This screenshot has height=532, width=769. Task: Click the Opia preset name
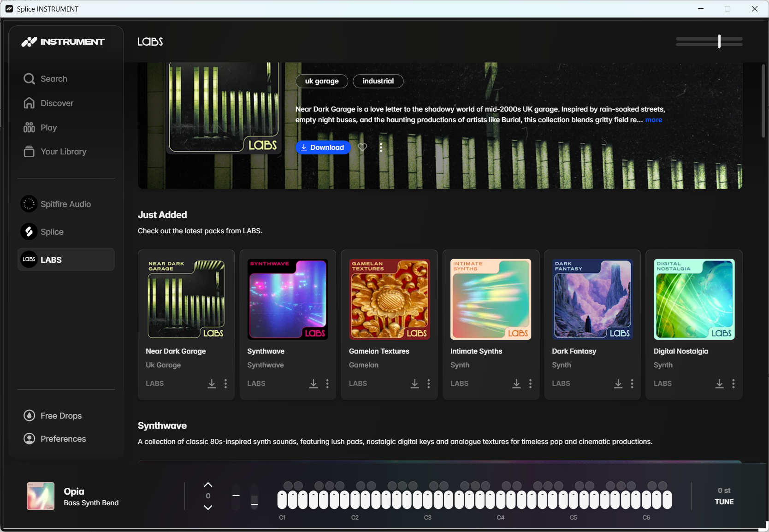click(74, 491)
